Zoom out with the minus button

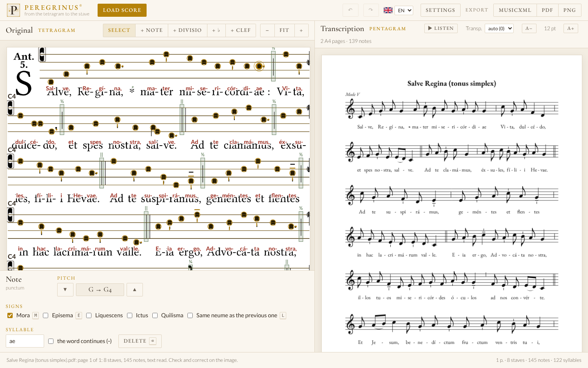267,30
